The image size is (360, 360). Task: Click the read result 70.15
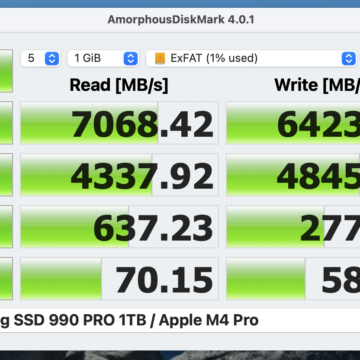(x=119, y=279)
